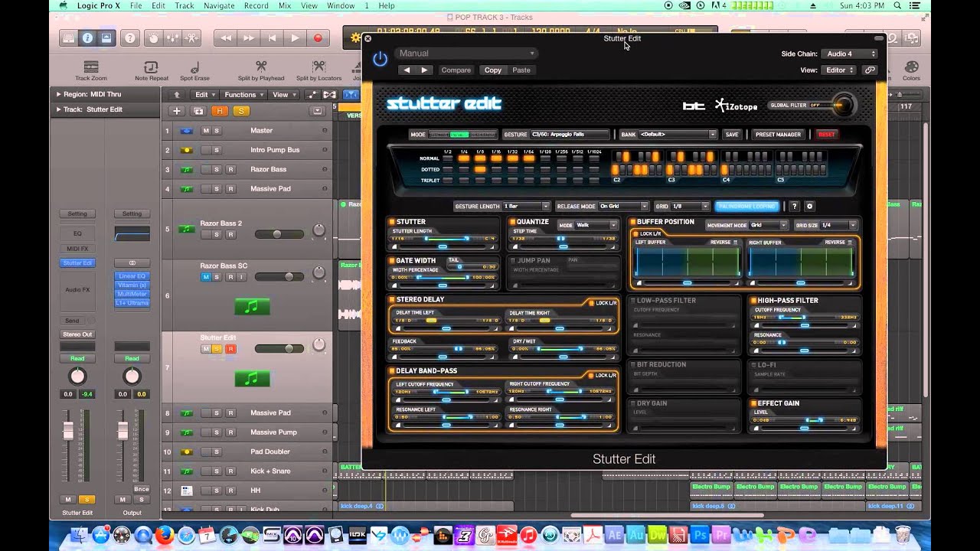The width and height of the screenshot is (980, 551).
Task: Open the Record menu in menu bar
Action: pos(256,5)
